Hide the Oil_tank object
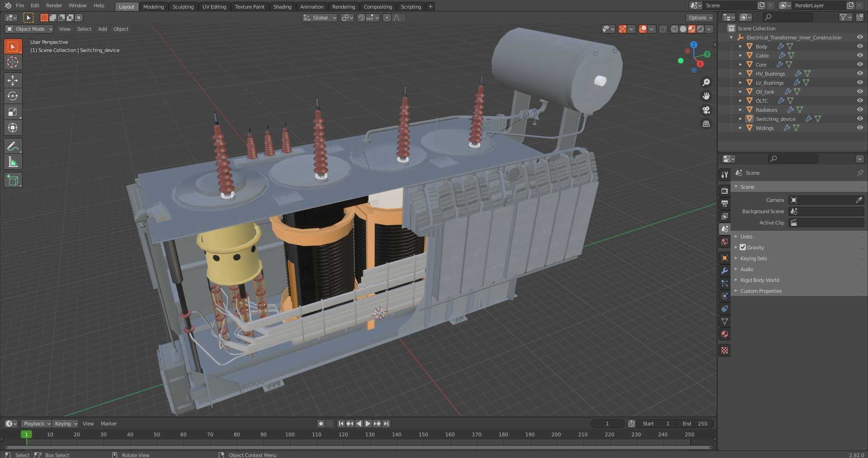Viewport: 868px width, 458px height. [860, 91]
